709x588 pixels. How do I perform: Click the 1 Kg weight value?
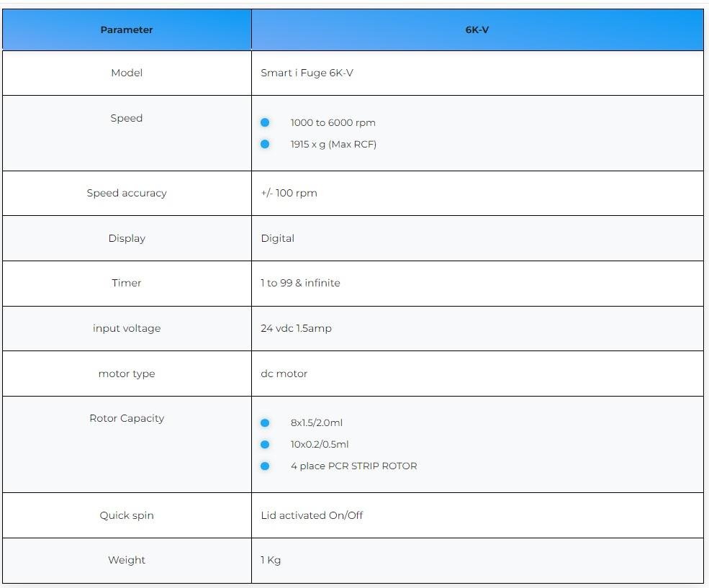tap(271, 560)
